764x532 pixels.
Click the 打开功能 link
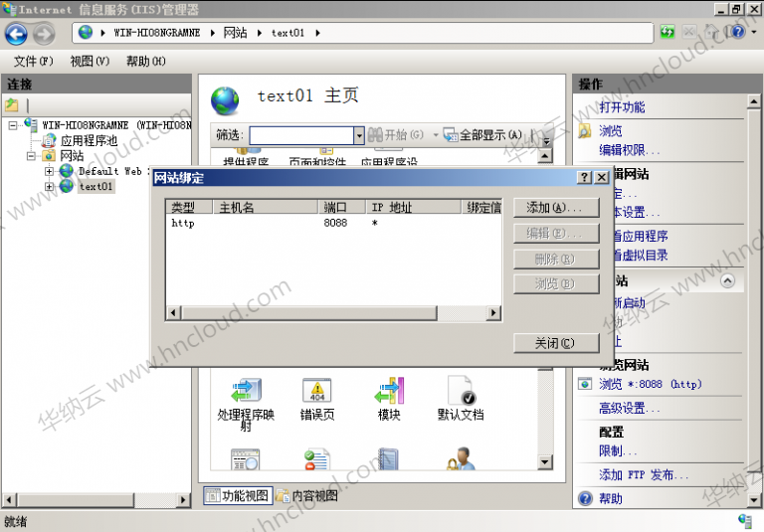[622, 107]
